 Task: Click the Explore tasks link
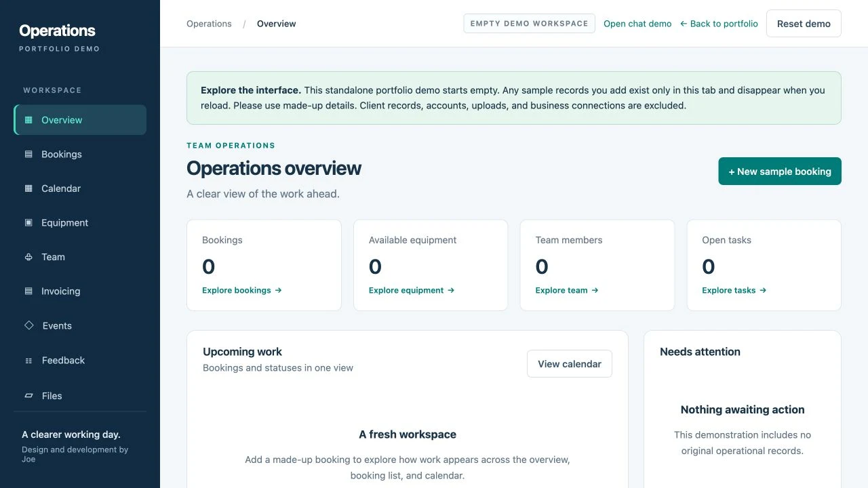pyautogui.click(x=734, y=290)
